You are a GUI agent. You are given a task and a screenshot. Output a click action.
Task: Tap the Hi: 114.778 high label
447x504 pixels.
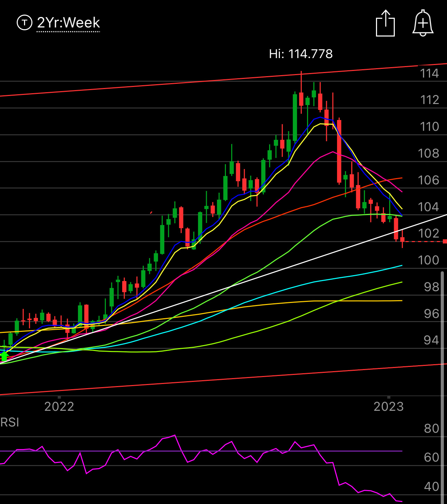(301, 54)
